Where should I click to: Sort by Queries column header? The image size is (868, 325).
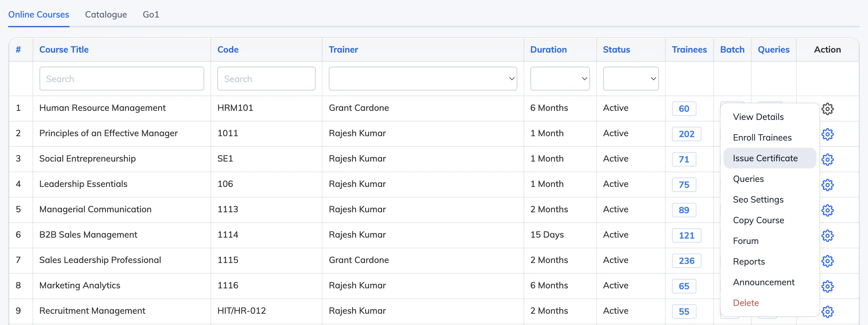773,49
